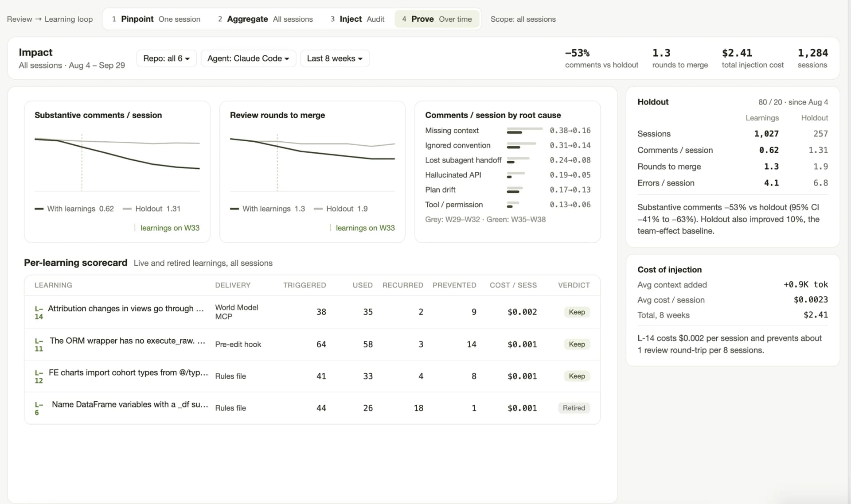Click learnings on W33 under comments chart
The image size is (851, 504).
click(x=170, y=228)
